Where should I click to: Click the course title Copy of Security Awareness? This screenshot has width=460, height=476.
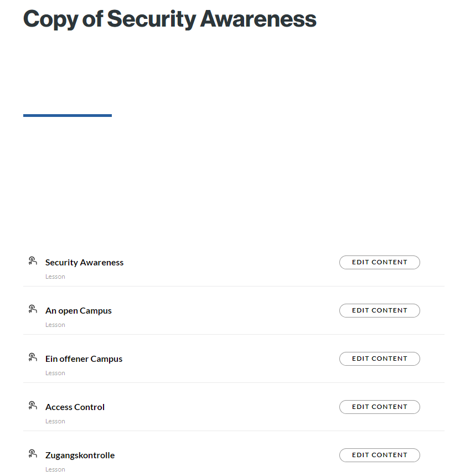coord(169,19)
